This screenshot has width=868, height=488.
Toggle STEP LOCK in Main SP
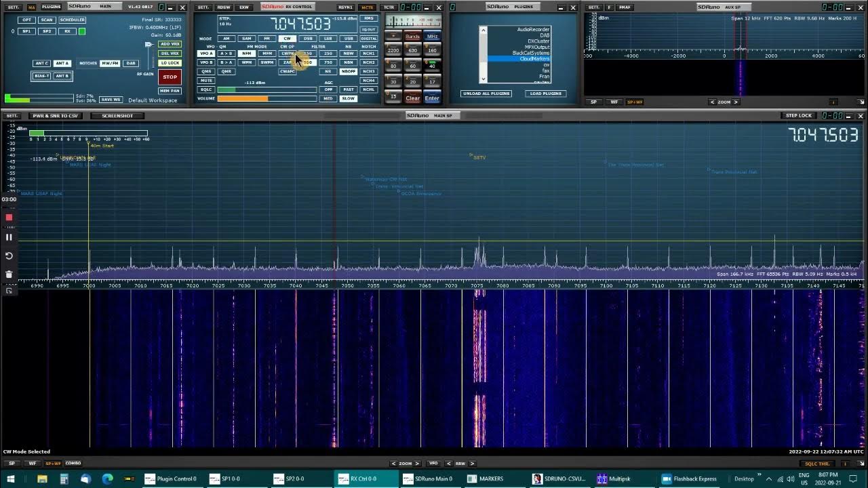(x=798, y=116)
